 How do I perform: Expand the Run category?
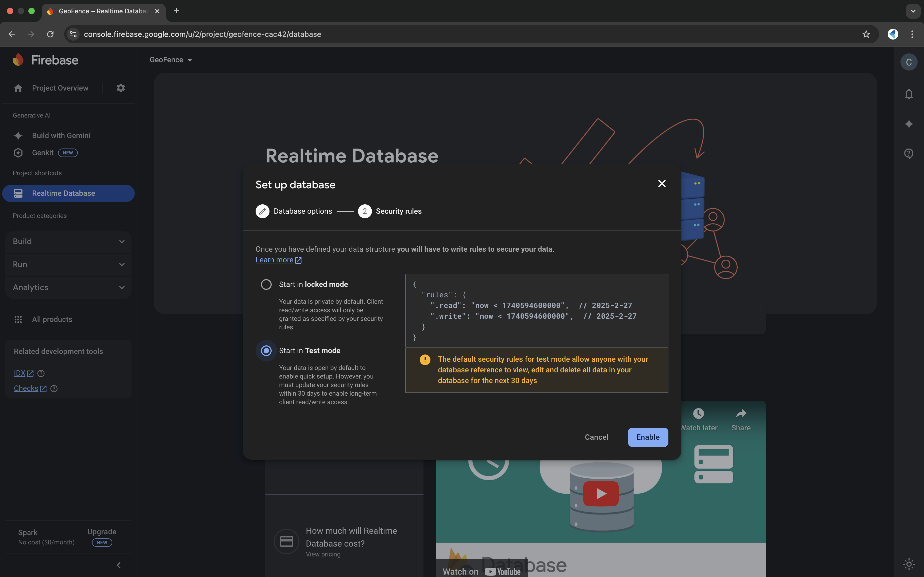point(69,264)
